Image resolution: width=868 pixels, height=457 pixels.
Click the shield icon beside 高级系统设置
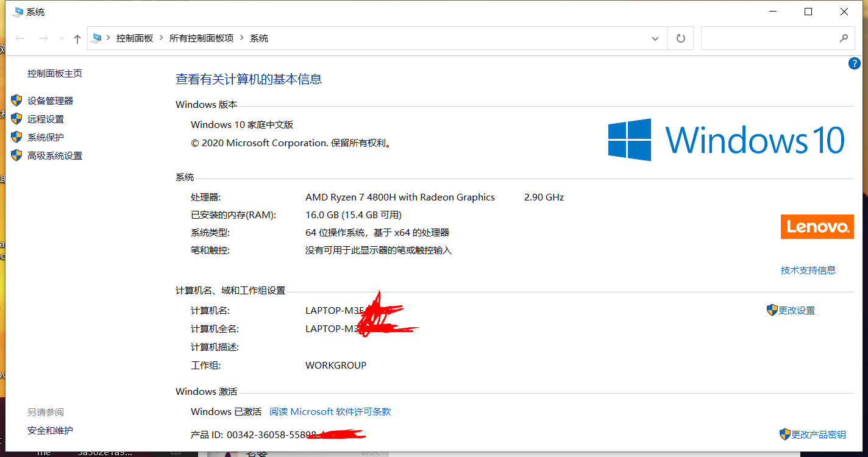[x=16, y=155]
